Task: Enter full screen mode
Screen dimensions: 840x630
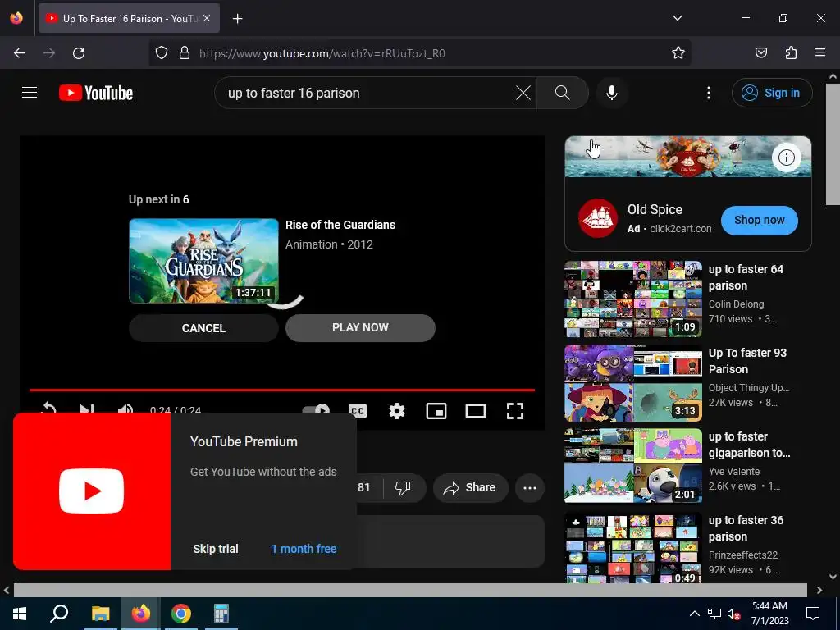Action: coord(515,411)
